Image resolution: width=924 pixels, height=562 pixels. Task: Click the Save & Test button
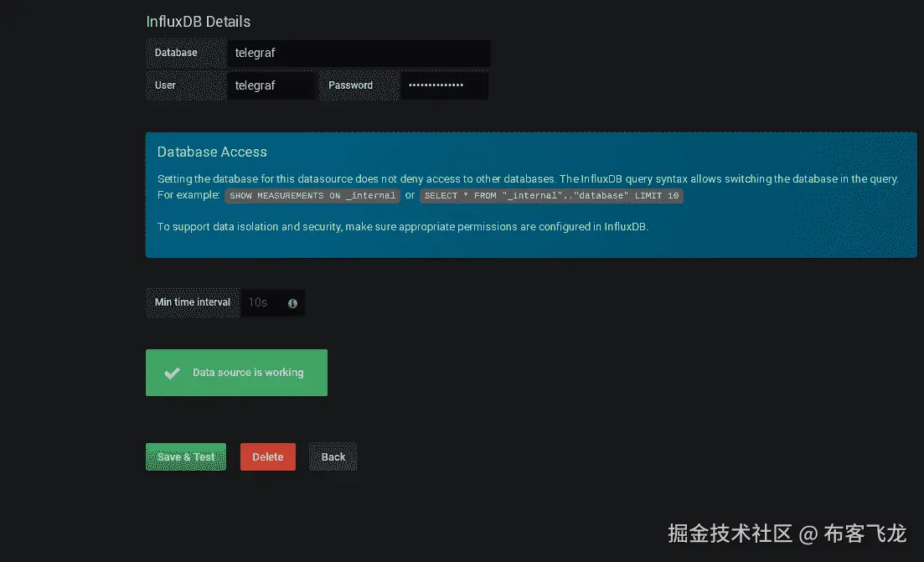pos(186,457)
